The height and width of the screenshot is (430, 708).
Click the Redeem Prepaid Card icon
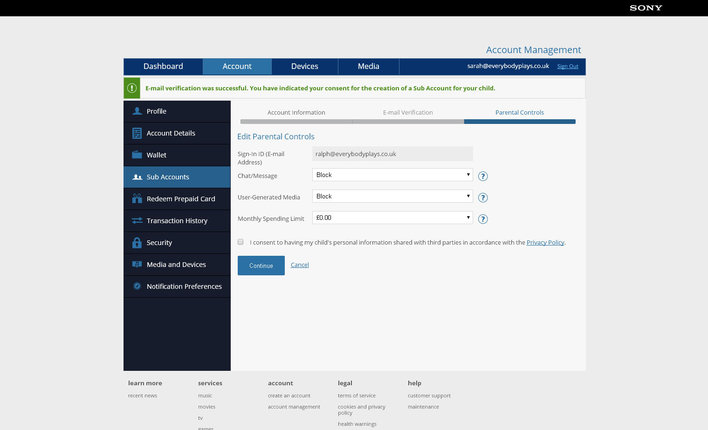click(x=137, y=199)
